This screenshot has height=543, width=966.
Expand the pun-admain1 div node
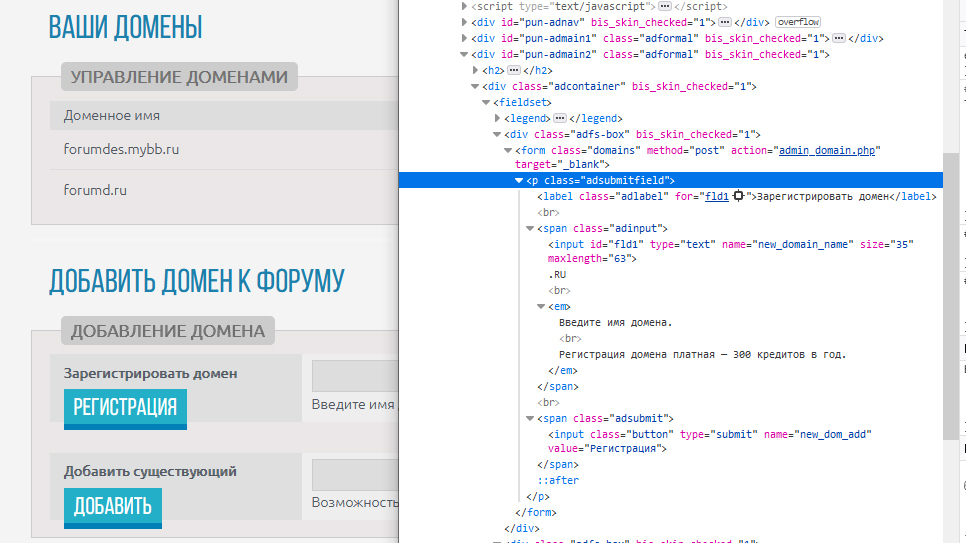pos(464,38)
